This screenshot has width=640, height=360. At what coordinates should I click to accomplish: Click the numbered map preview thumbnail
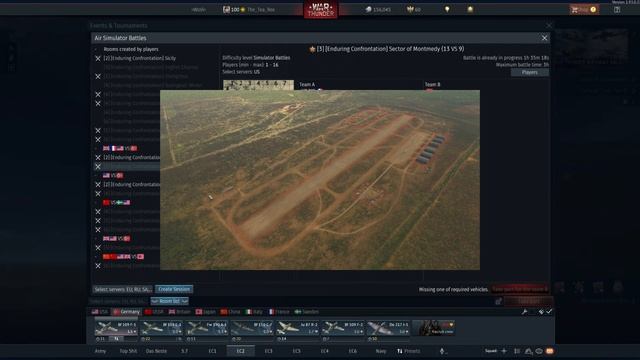(x=258, y=84)
